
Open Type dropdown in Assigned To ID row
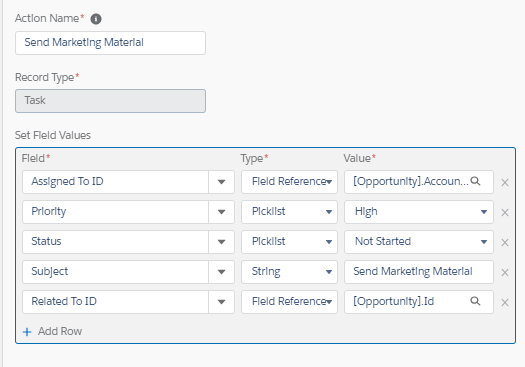[289, 182]
